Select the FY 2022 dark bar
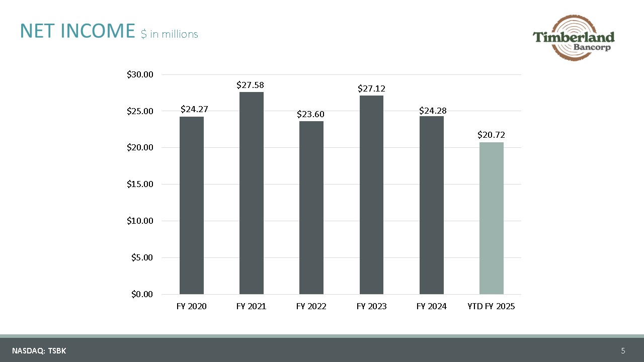The image size is (644, 362). 311,207
